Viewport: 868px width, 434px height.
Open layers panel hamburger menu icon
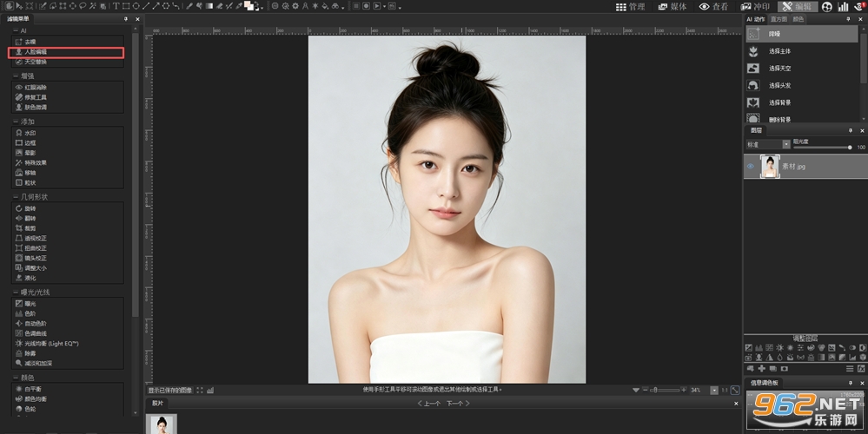pyautogui.click(x=850, y=368)
